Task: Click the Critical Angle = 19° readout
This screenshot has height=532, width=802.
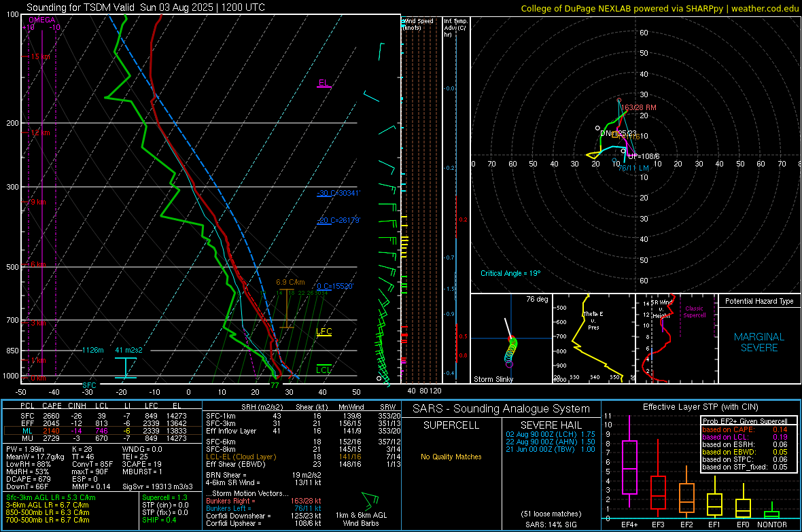Action: click(x=510, y=273)
